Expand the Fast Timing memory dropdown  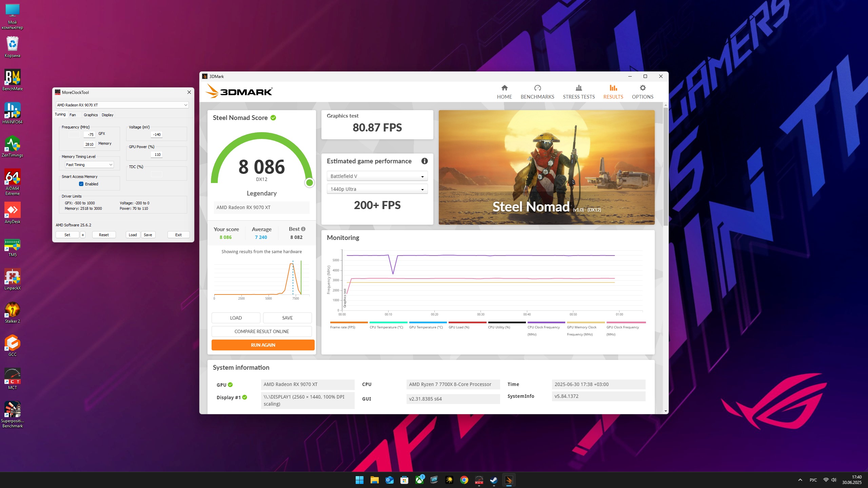coord(89,165)
